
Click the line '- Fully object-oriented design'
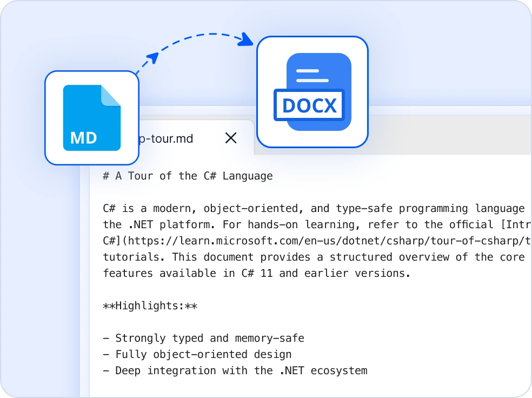(x=197, y=354)
